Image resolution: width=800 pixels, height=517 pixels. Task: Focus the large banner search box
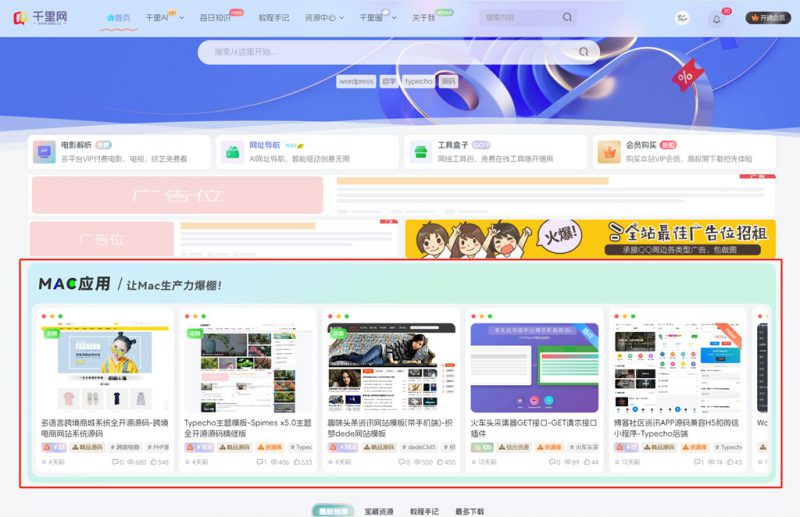(398, 52)
